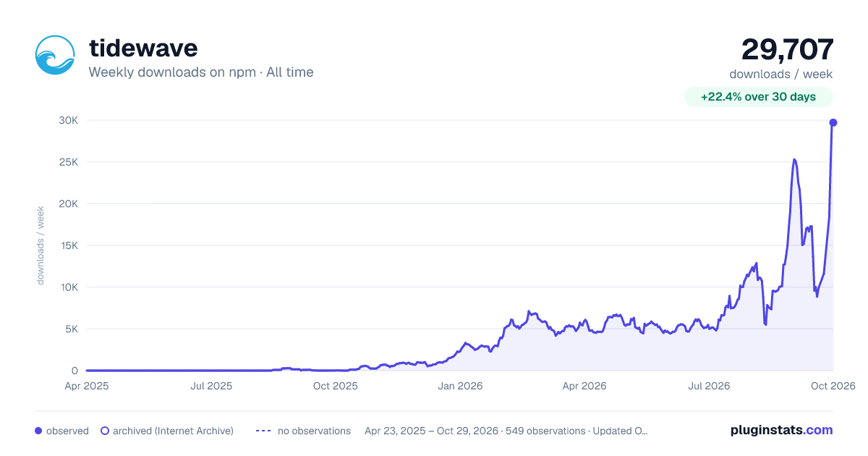Screen dimensions: 868x456
Task: Click the 15K y-axis label
Action: [68, 245]
